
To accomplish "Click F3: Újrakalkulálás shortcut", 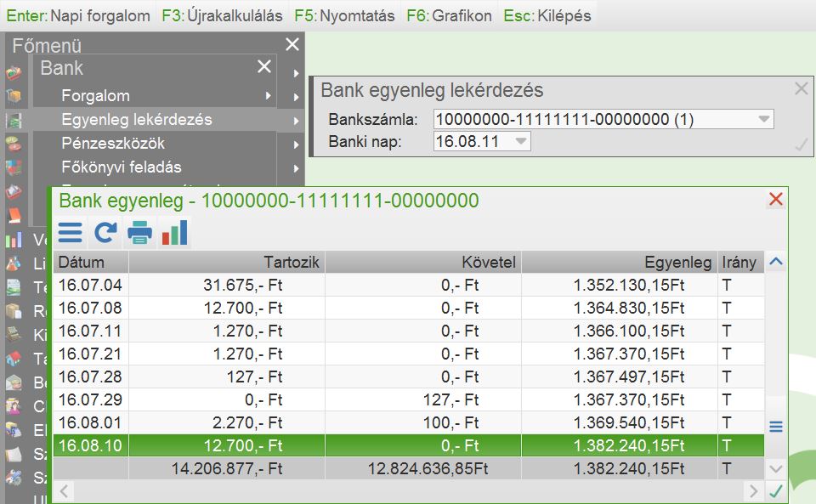I will coord(222,15).
